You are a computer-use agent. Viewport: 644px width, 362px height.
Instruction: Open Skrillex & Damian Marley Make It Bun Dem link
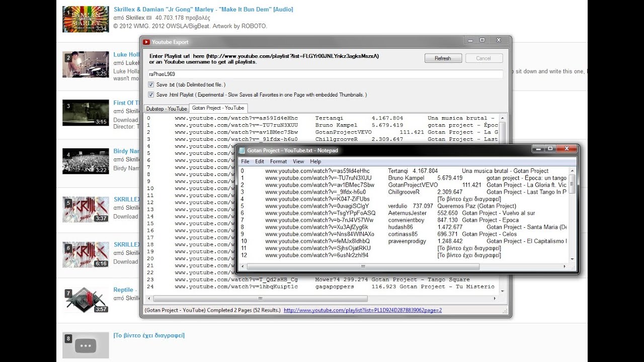pyautogui.click(x=203, y=9)
